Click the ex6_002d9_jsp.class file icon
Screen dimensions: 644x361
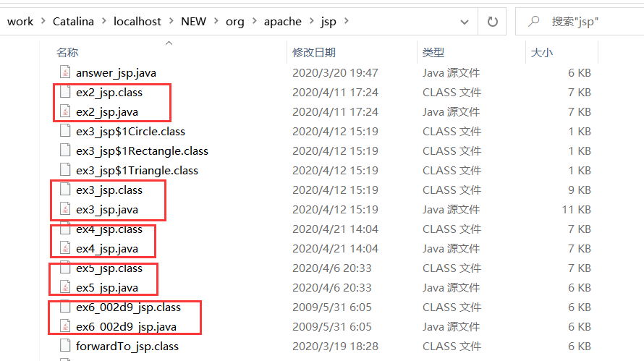coord(65,307)
